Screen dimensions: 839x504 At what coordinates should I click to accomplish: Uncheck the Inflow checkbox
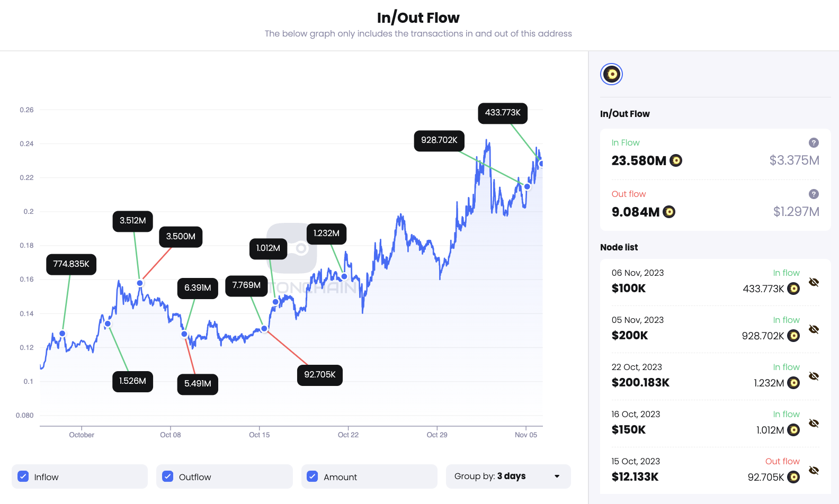pos(23,476)
